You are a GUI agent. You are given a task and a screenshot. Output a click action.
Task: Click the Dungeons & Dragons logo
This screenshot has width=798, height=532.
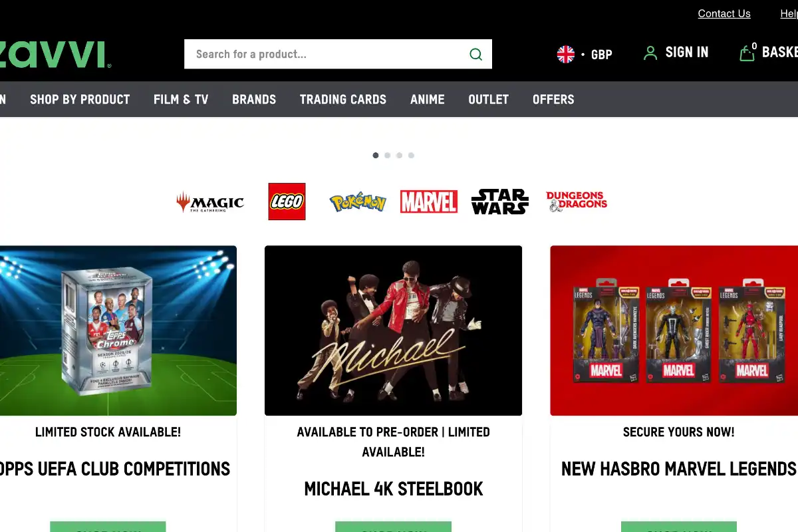click(x=577, y=201)
